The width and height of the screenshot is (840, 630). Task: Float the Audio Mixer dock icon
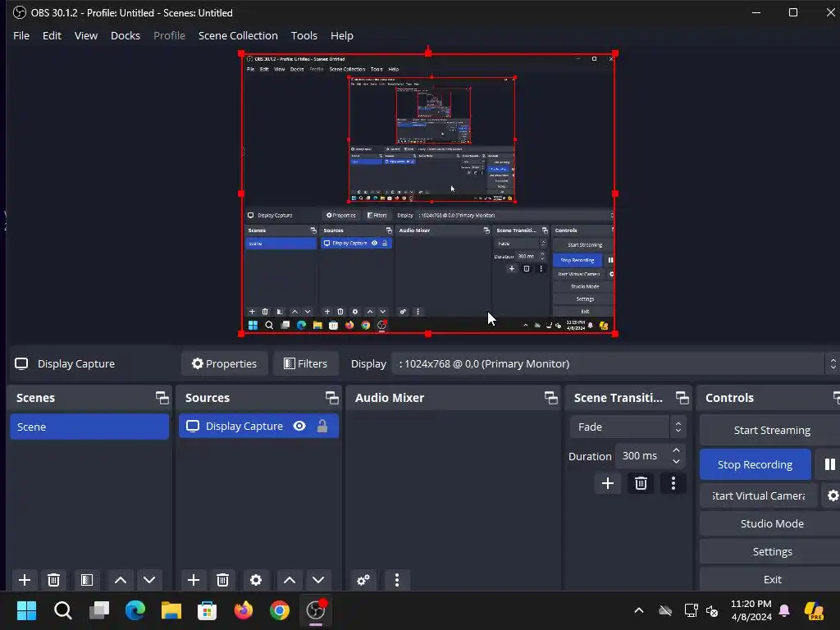point(550,398)
